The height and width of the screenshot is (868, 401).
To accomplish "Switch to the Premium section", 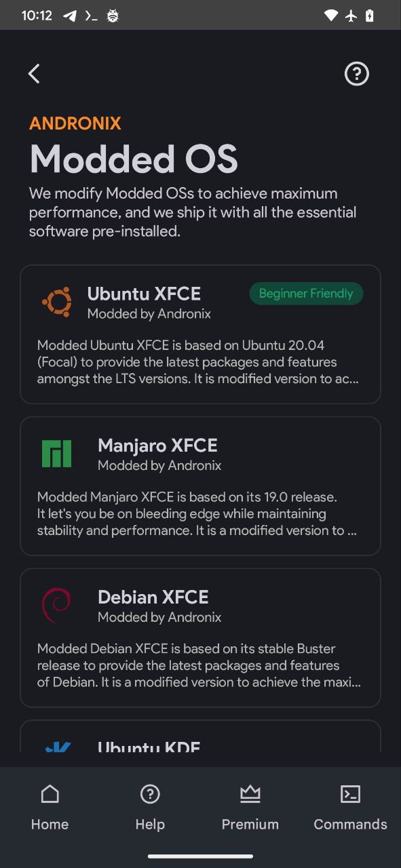I will click(x=250, y=806).
